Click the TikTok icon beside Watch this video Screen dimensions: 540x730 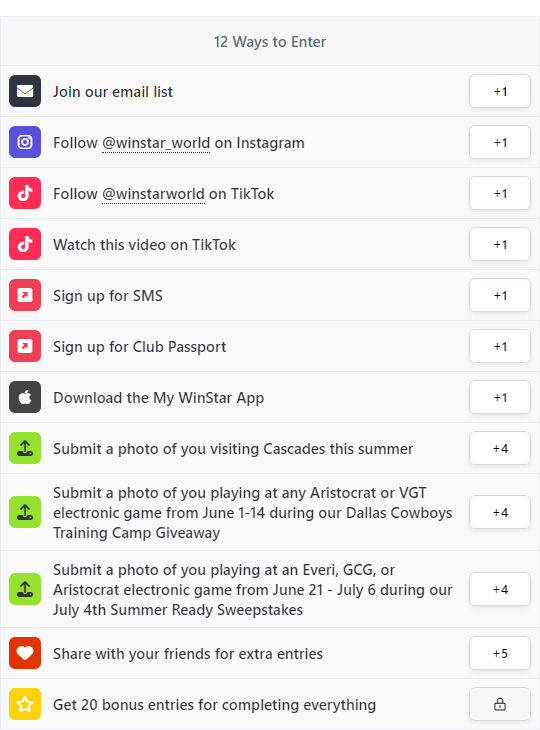(25, 244)
